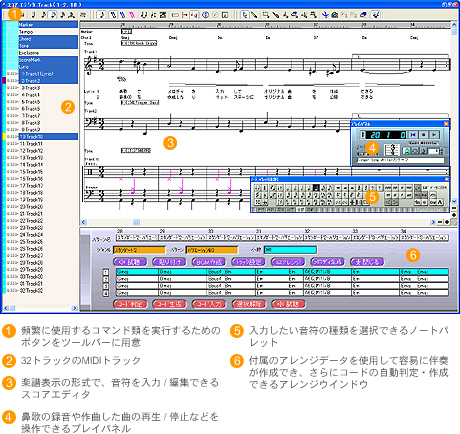Click the highlighted note-length button in top toolbar
The height and width of the screenshot is (434, 460).
(x=53, y=15)
